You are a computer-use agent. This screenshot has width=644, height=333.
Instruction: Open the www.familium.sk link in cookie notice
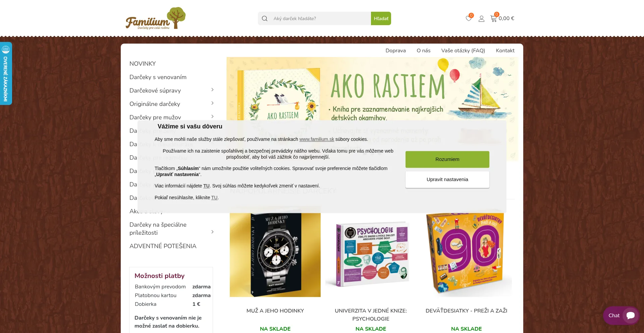tap(317, 139)
